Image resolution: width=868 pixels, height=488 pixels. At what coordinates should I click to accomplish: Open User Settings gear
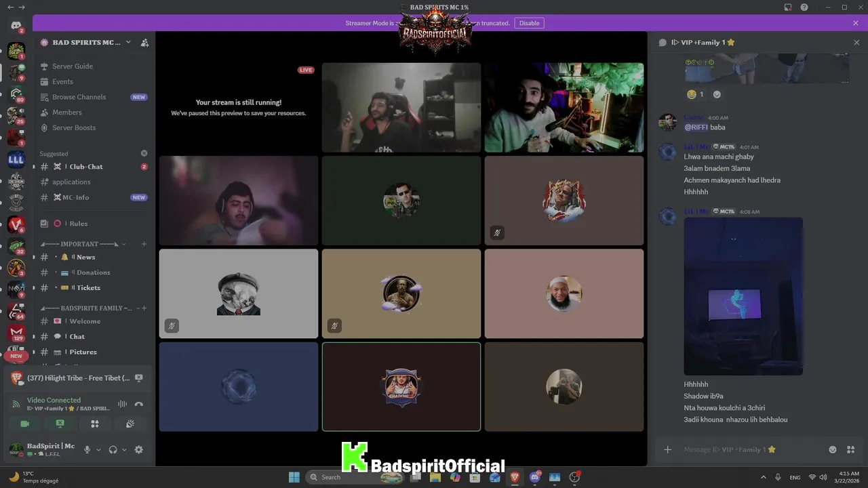click(x=139, y=449)
